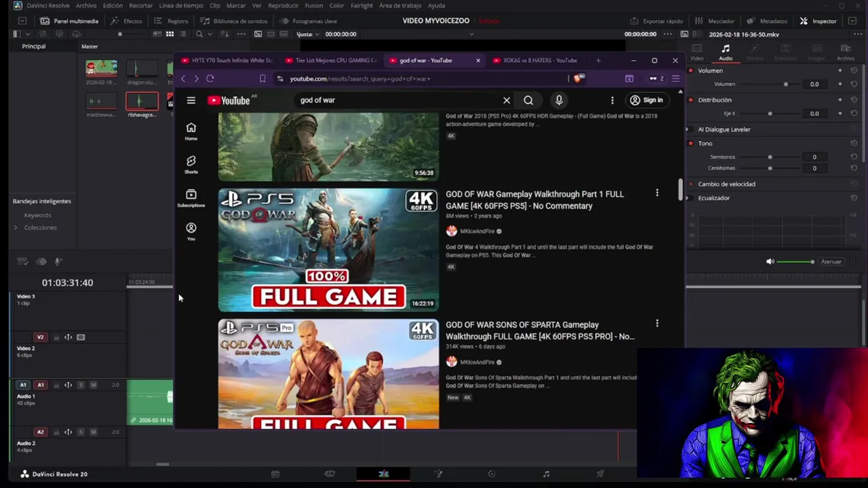Screen dimensions: 868x488
Task: Open the inspector three-dot options menu
Action: point(859,34)
